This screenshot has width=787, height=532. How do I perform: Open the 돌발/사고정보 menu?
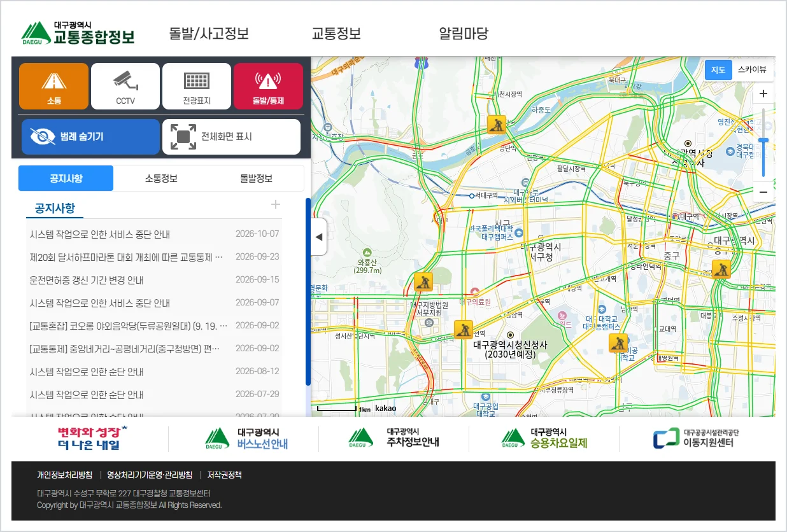point(209,34)
